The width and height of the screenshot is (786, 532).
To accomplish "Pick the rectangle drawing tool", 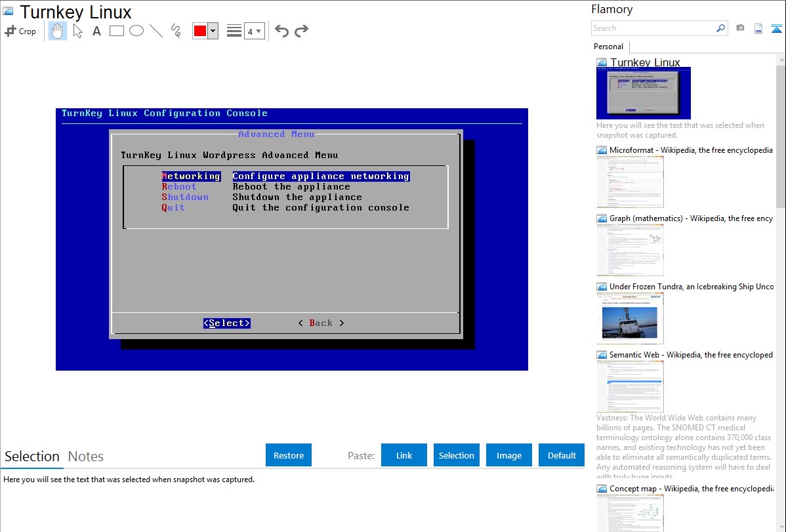I will coord(116,31).
